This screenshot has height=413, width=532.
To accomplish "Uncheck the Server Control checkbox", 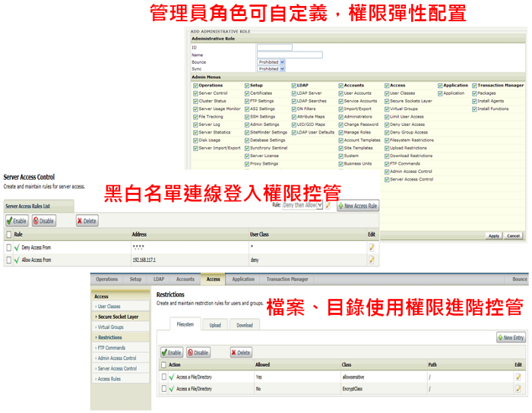I will point(195,93).
